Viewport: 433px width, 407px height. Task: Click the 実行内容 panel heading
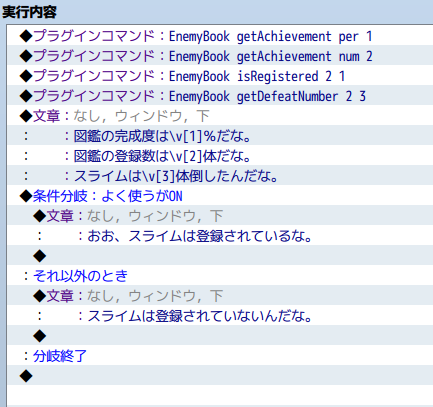pyautogui.click(x=29, y=13)
